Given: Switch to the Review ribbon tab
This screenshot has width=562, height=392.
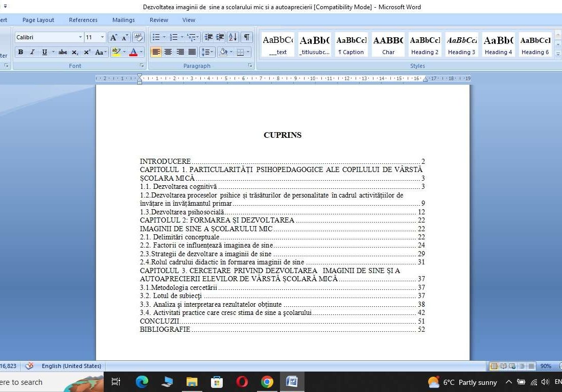Looking at the screenshot, I should [158, 20].
